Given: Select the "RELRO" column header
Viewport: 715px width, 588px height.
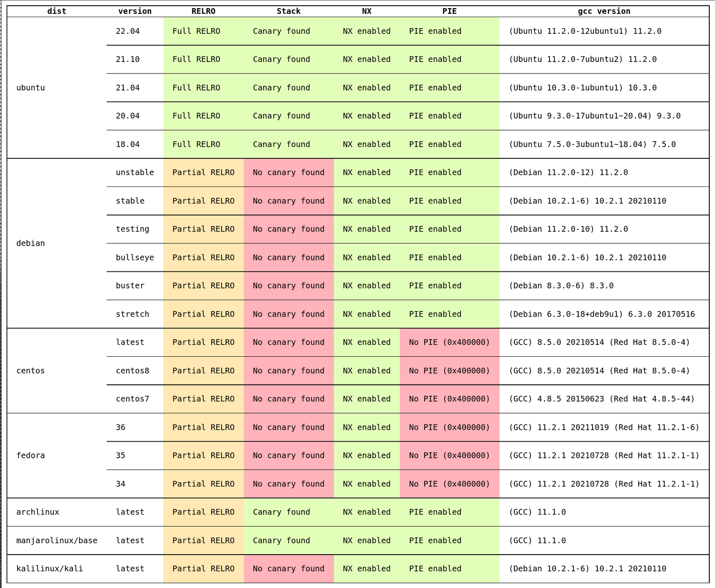Looking at the screenshot, I should [x=204, y=11].
